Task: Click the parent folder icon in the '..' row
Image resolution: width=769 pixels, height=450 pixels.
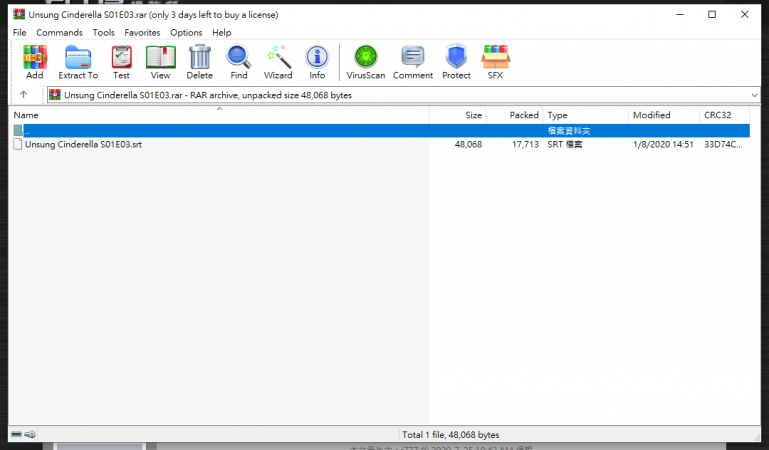Action: [18, 130]
